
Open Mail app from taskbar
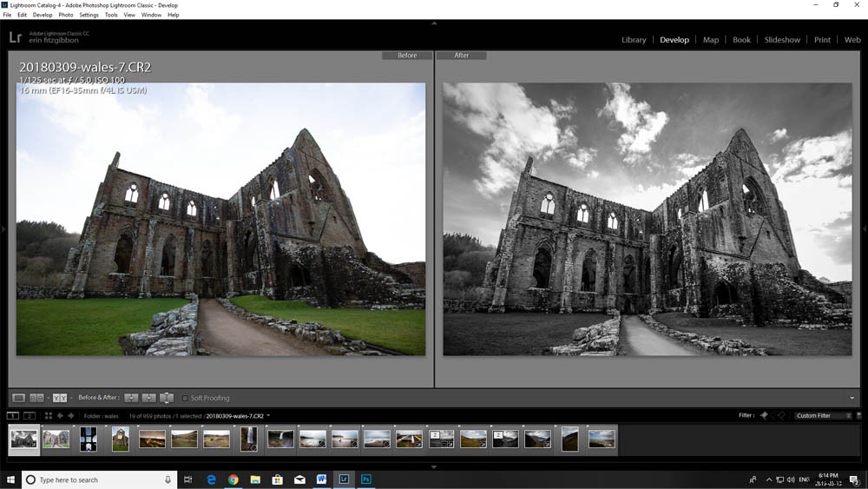299,479
